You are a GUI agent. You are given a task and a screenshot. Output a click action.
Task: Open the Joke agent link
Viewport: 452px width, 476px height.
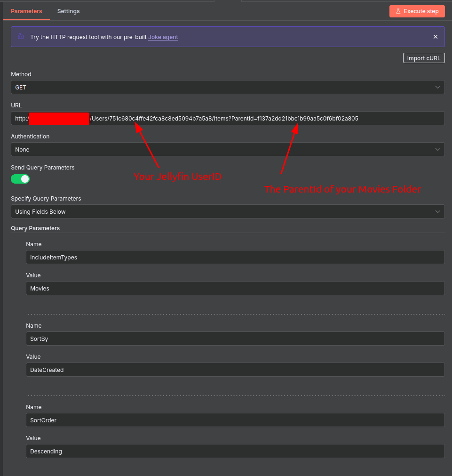tap(163, 37)
